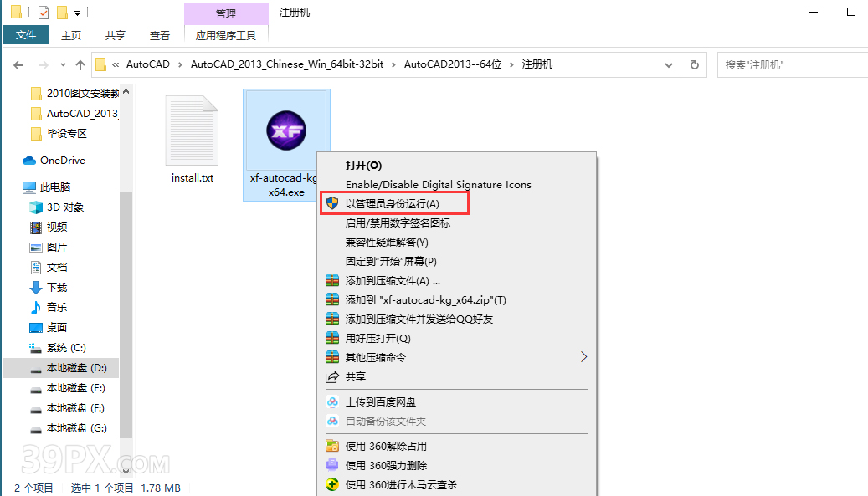
Task: Click the 好压 icon next to 用好压打开
Action: click(x=333, y=338)
